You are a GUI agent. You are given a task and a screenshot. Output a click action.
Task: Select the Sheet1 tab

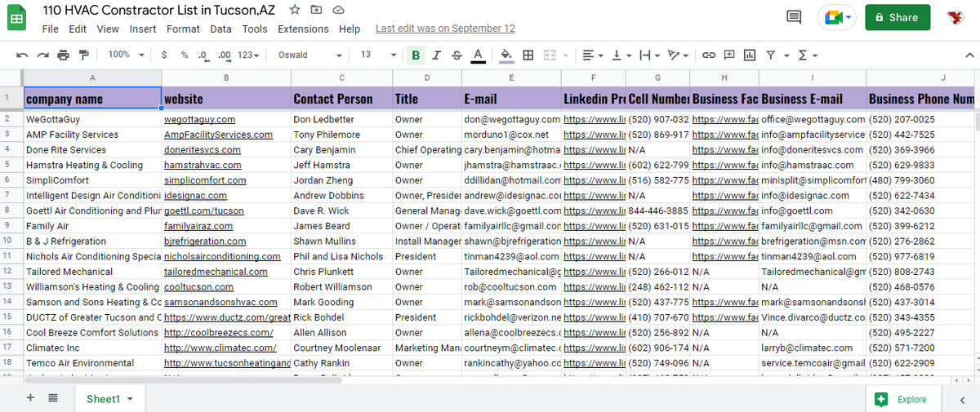click(x=109, y=399)
